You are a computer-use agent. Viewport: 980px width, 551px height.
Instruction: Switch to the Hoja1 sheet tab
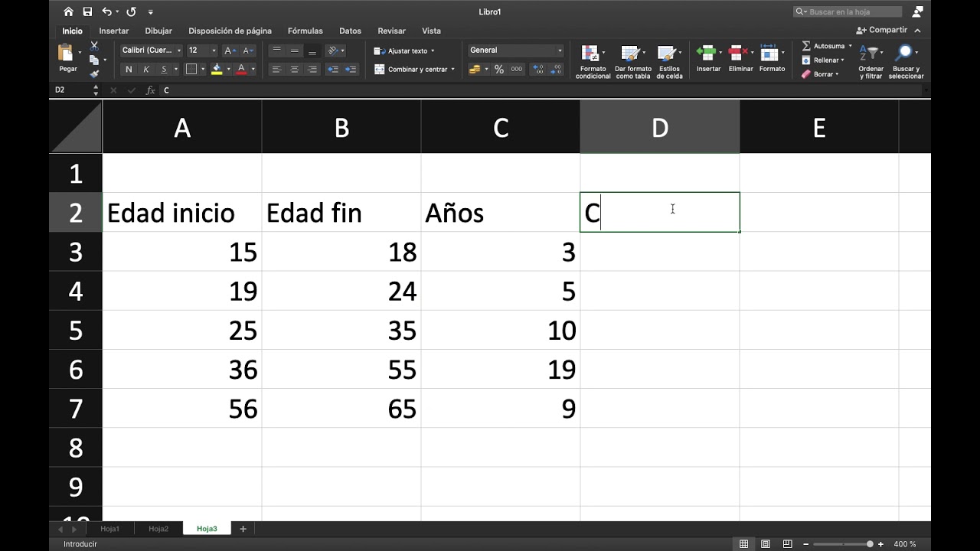pyautogui.click(x=110, y=528)
